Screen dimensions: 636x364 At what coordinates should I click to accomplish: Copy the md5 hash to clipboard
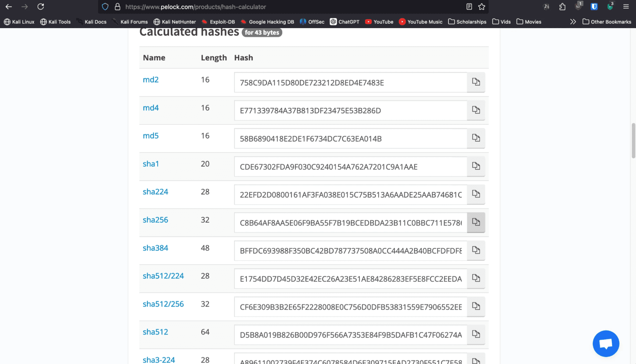coord(476,138)
